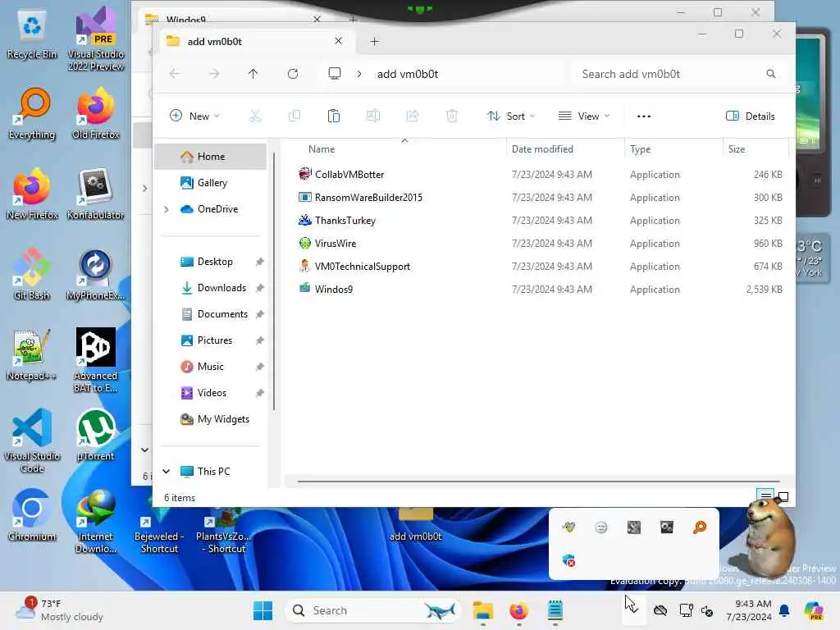Sort by Name column header
840x630 pixels.
tap(322, 149)
